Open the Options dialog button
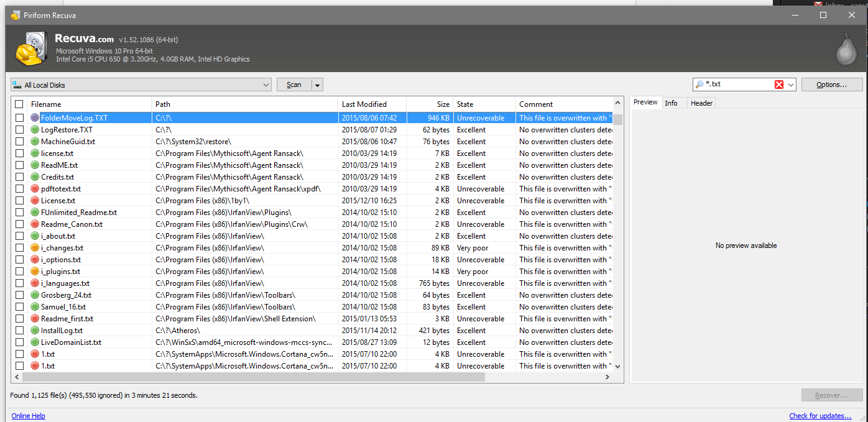The image size is (868, 422). [831, 85]
